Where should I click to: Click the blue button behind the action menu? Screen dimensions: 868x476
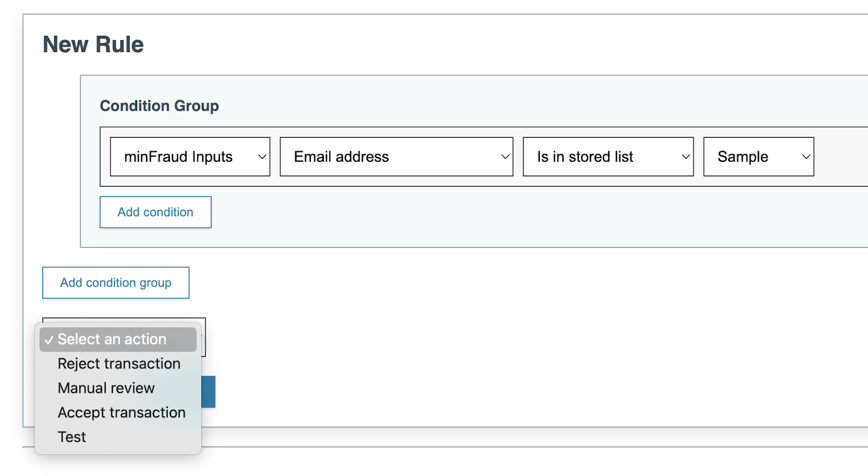click(209, 392)
